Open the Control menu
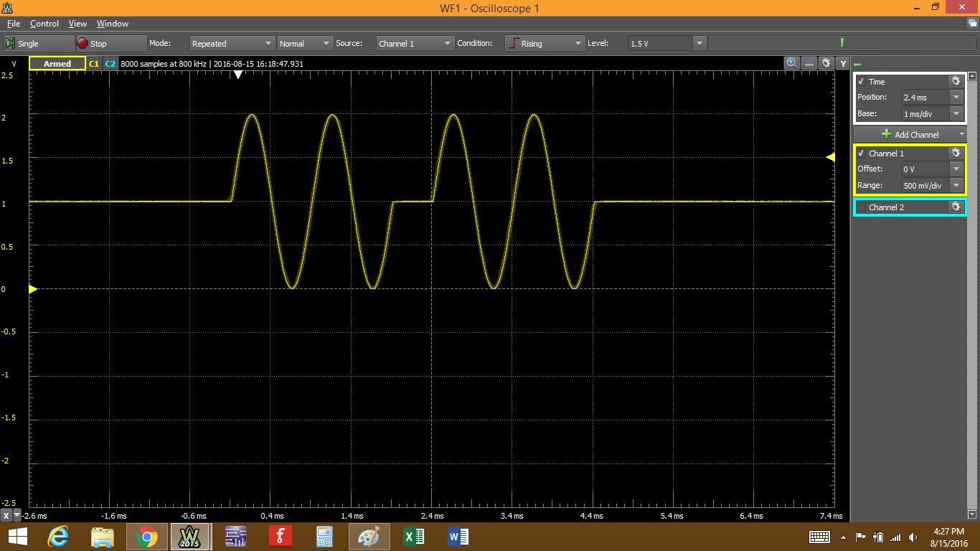 [x=44, y=24]
